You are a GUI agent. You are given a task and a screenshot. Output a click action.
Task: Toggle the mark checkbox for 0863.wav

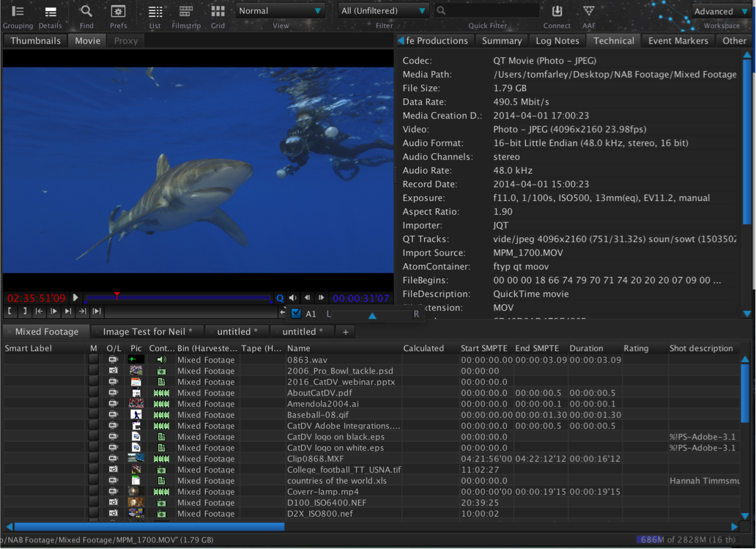pyautogui.click(x=93, y=360)
